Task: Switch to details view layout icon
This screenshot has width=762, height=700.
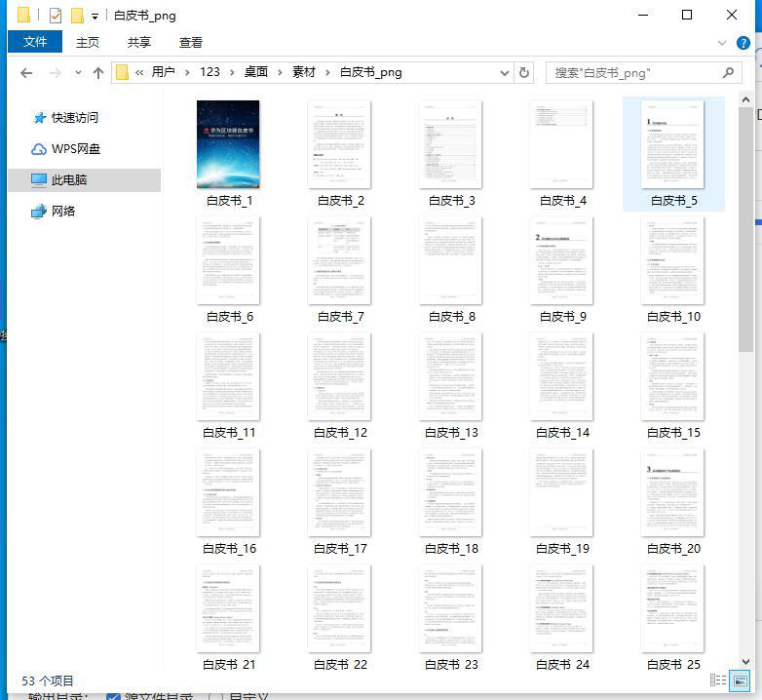Action: 718,681
